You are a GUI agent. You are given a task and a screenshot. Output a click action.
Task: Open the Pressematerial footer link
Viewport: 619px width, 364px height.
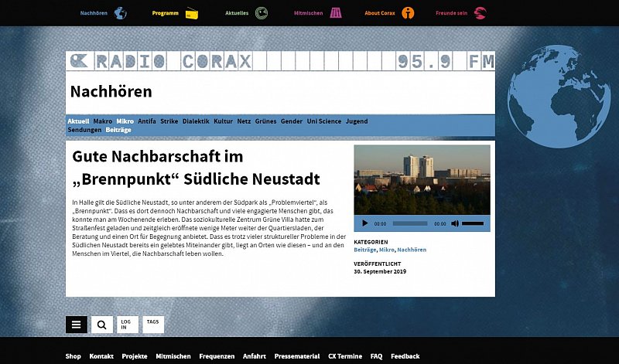pos(297,356)
